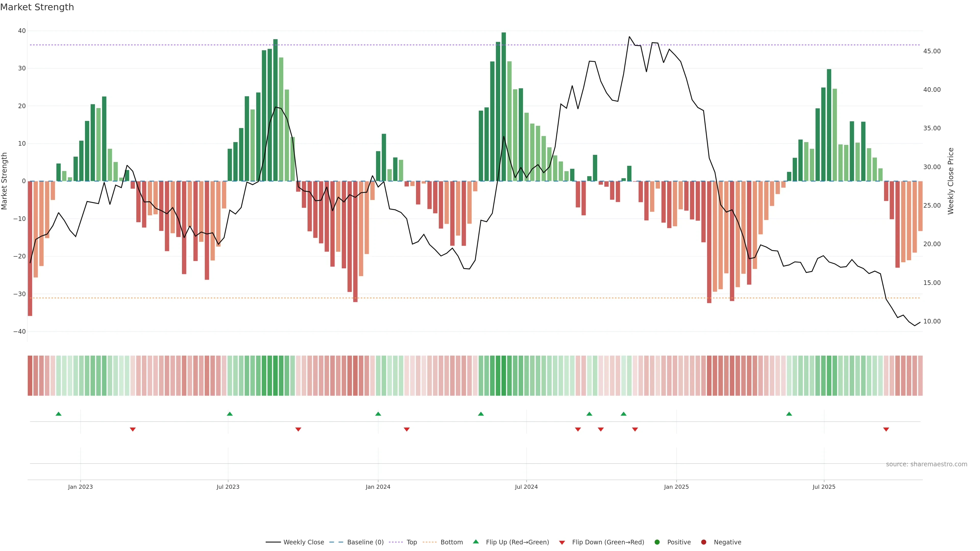The height and width of the screenshot is (551, 980).
Task: Click the Jul 2024 x-axis label
Action: 526,487
